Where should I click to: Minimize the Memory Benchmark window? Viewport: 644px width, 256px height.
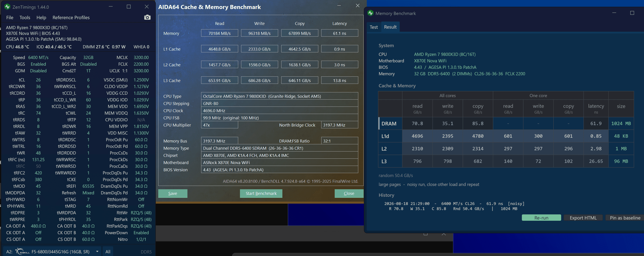coord(614,13)
